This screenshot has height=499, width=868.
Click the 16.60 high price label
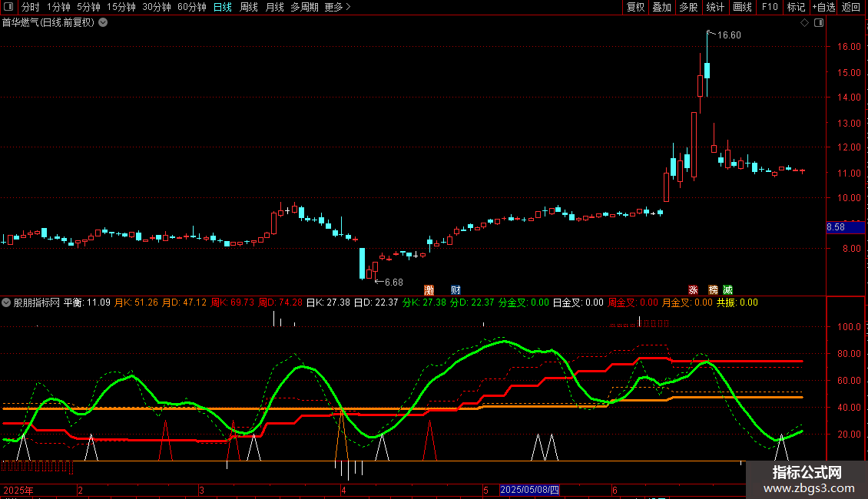[729, 35]
